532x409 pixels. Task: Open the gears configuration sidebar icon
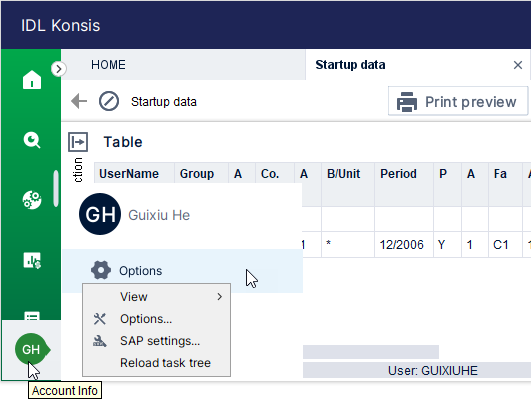32,200
